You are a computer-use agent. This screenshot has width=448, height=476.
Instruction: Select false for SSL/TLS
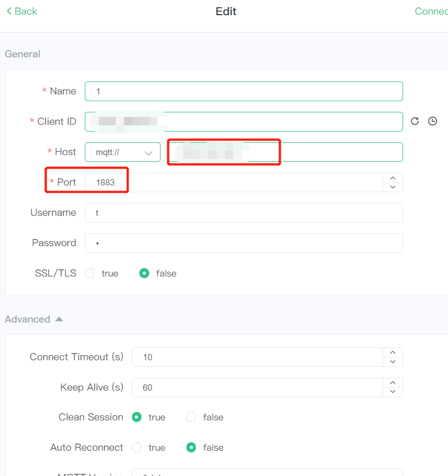(x=144, y=273)
